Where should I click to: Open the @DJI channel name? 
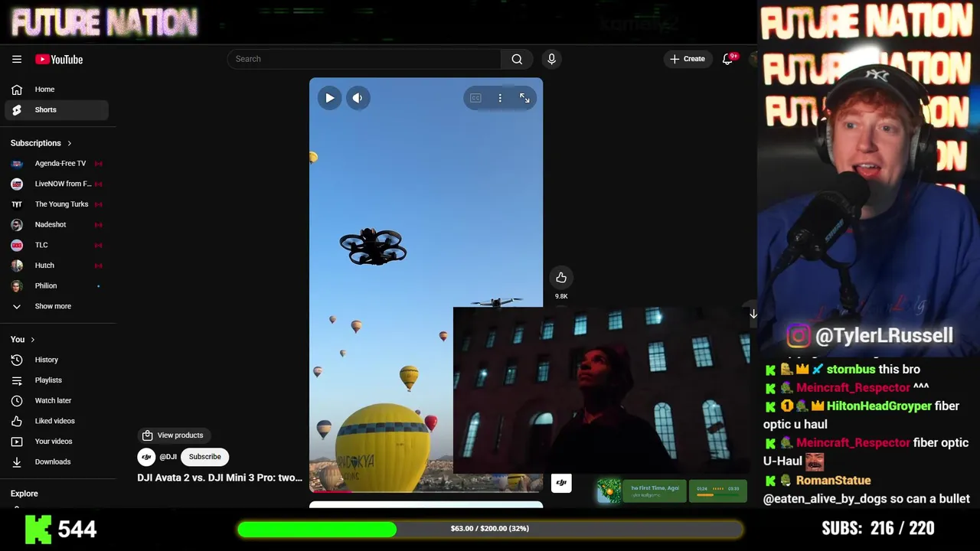point(168,457)
